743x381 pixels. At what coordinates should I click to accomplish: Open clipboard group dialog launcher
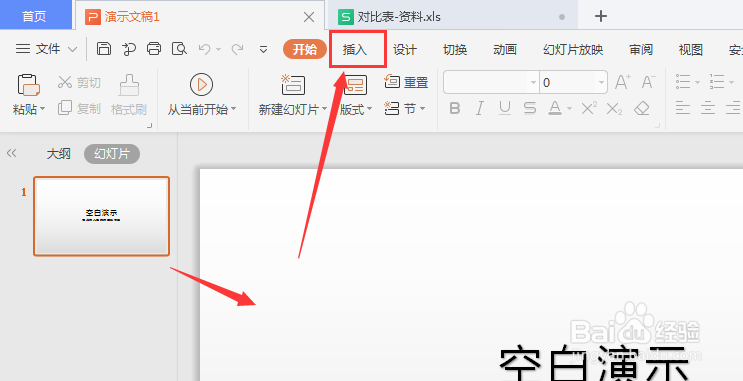click(x=150, y=126)
